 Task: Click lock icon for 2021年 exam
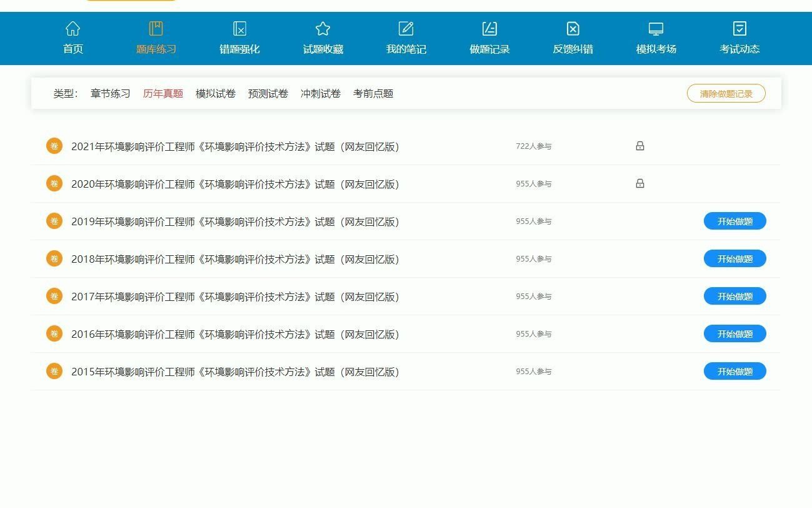click(x=640, y=146)
